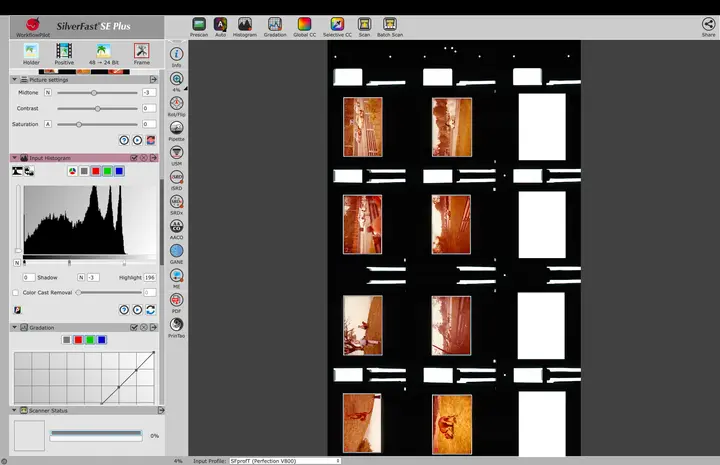Image resolution: width=720 pixels, height=465 pixels.
Task: Toggle the Midtone N button
Action: point(48,92)
